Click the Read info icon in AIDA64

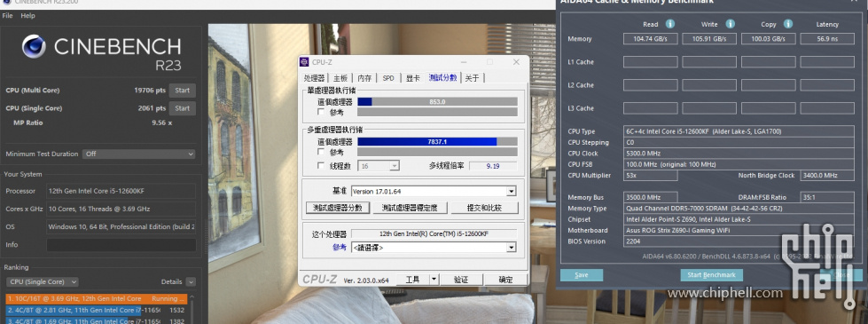point(669,24)
